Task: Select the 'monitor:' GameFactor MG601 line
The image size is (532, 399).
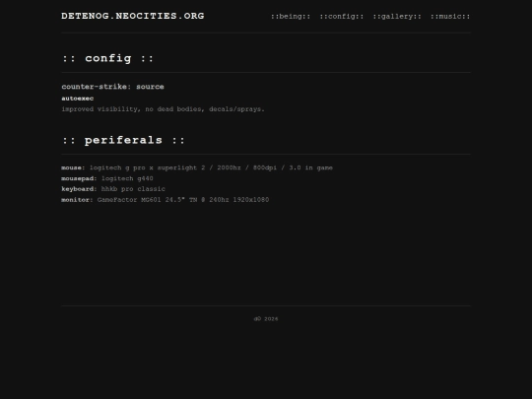Action: 166,200
